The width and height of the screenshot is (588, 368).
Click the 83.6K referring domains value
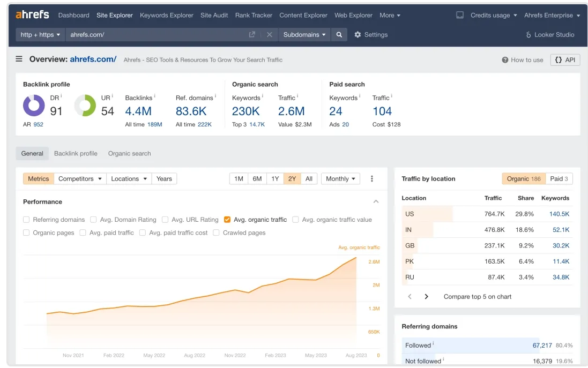pyautogui.click(x=191, y=111)
